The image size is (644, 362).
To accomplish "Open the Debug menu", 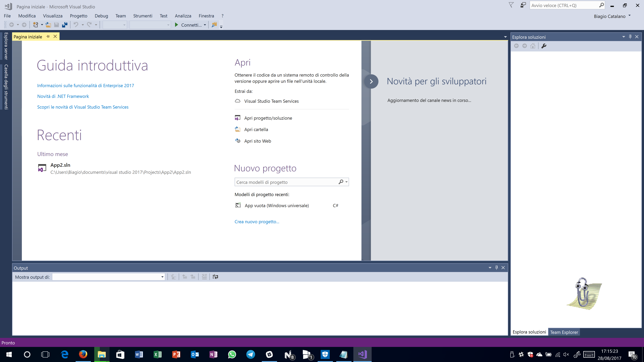I will [x=101, y=16].
